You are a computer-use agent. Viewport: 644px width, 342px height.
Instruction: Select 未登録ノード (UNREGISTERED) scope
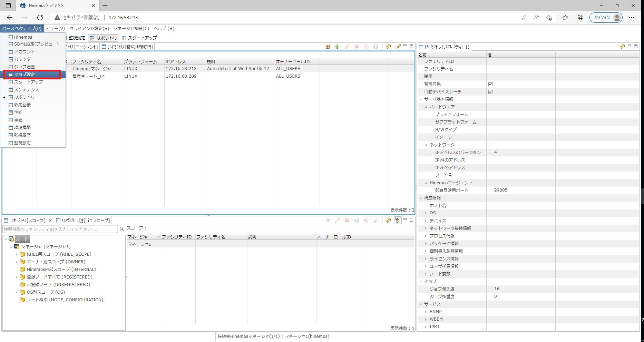[x=58, y=285]
